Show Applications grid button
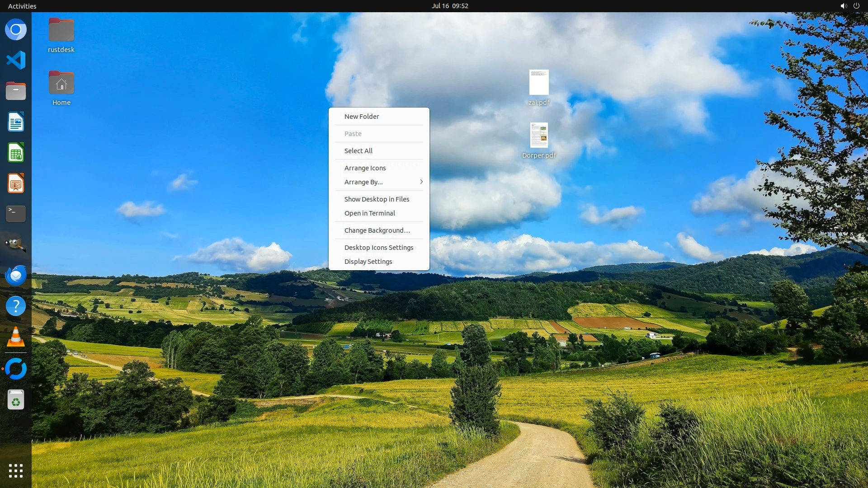 [x=16, y=471]
